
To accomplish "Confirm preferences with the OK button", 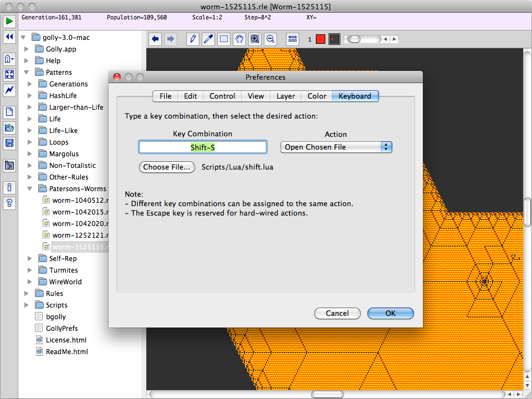I will pos(391,313).
